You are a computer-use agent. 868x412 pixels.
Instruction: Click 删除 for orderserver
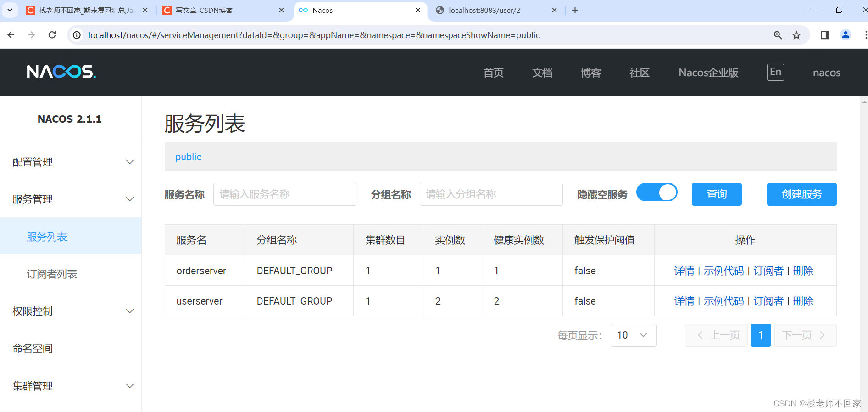point(803,271)
